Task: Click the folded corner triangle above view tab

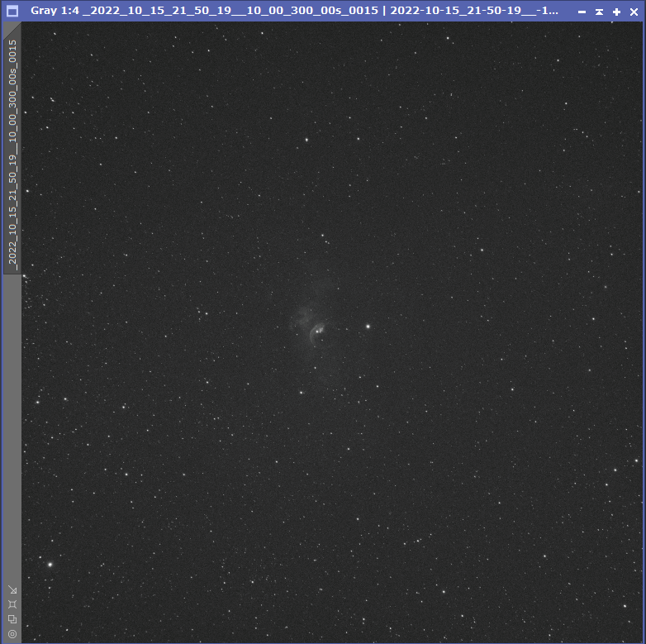Action: click(x=10, y=29)
